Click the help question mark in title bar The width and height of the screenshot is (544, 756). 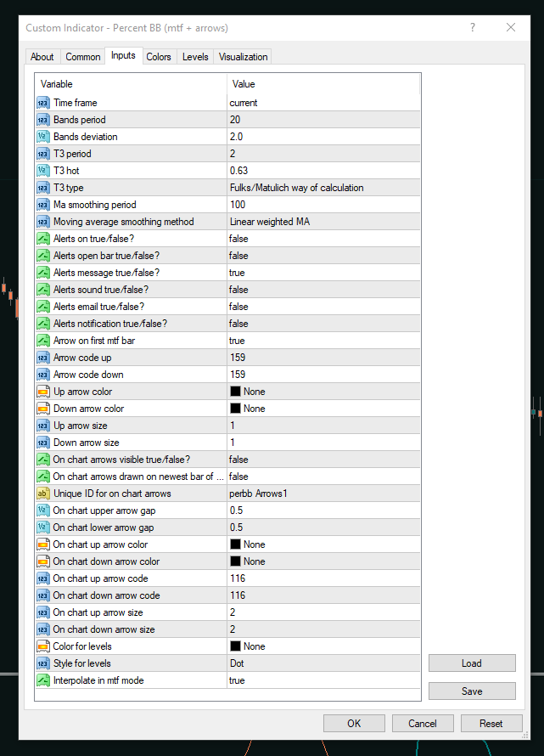coord(473,27)
